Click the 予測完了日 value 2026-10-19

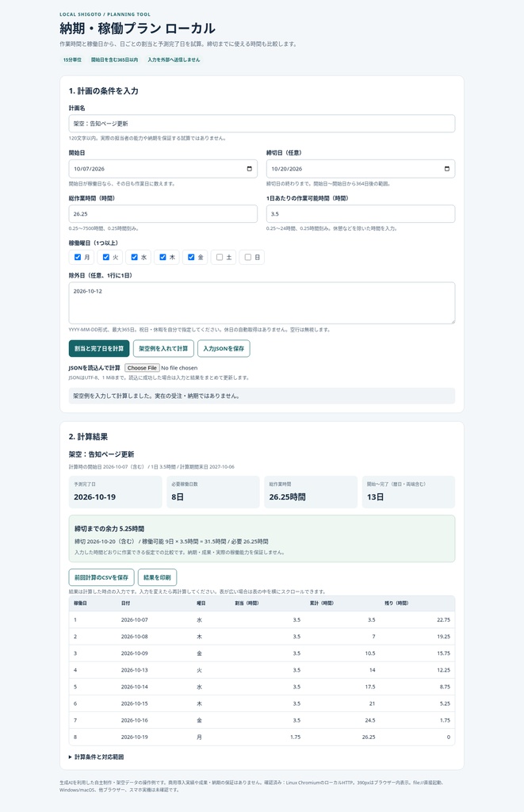[95, 497]
